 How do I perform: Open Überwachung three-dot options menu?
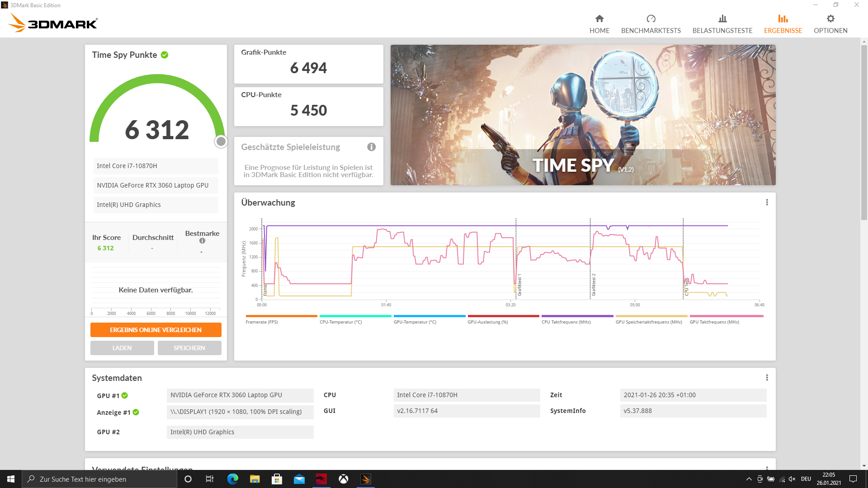tap(767, 202)
